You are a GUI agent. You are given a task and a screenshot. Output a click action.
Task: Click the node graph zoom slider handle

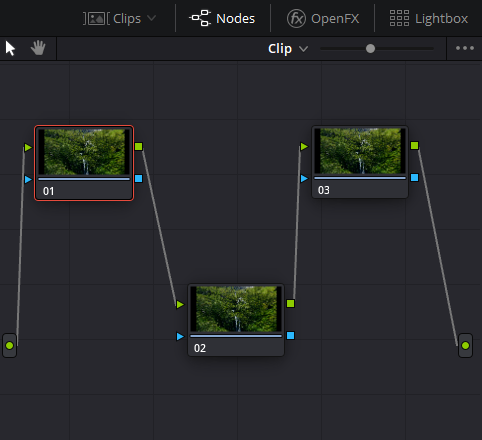tap(370, 49)
